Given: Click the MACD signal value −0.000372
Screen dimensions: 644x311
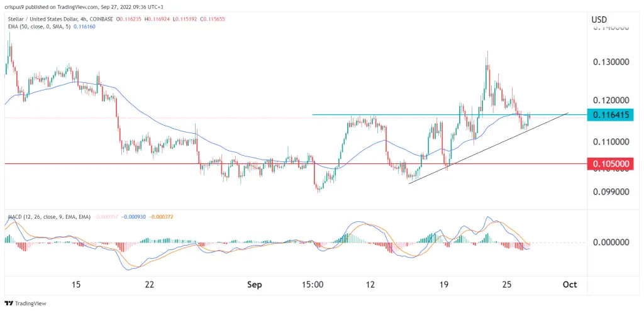Looking at the screenshot, I should click(161, 216).
